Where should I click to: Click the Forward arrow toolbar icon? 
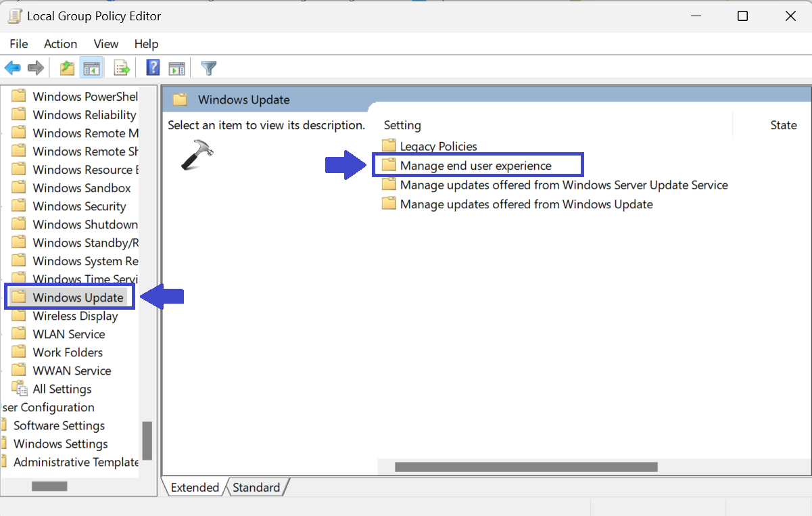pos(36,68)
